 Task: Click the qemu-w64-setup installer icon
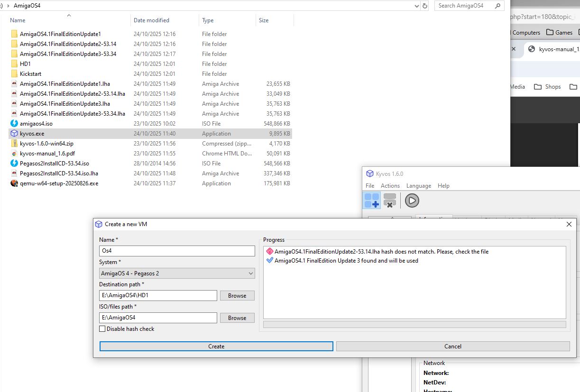tap(14, 183)
